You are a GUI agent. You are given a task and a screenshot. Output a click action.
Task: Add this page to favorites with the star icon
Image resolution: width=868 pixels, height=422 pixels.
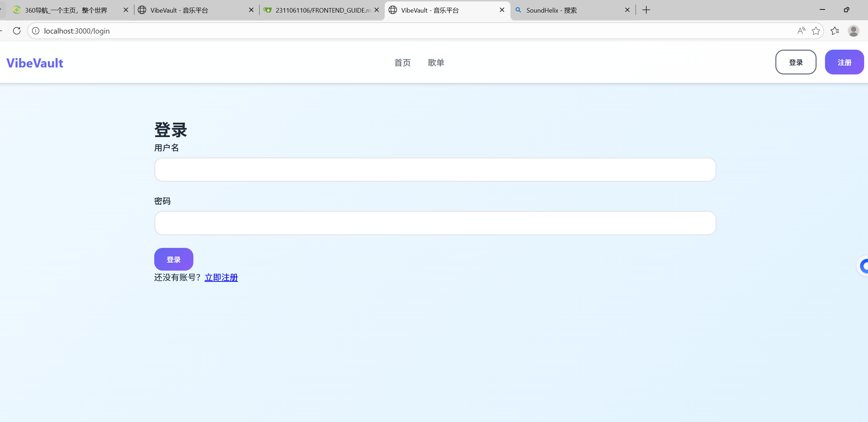(816, 31)
